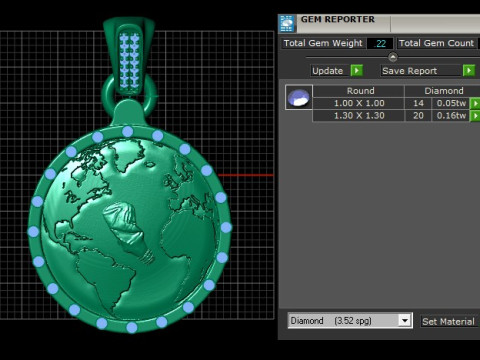Click the green arrow next to Update
Screen dimensions: 480x360
[x=357, y=71]
